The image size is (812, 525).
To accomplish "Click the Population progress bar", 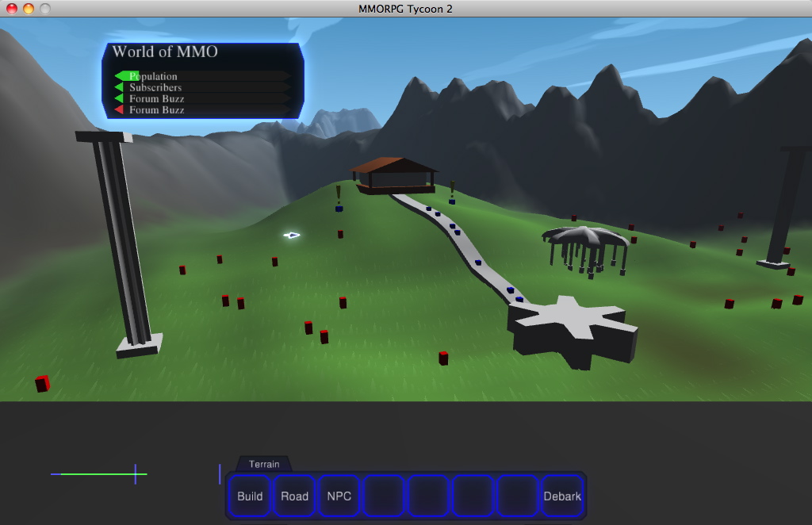I will [203, 76].
